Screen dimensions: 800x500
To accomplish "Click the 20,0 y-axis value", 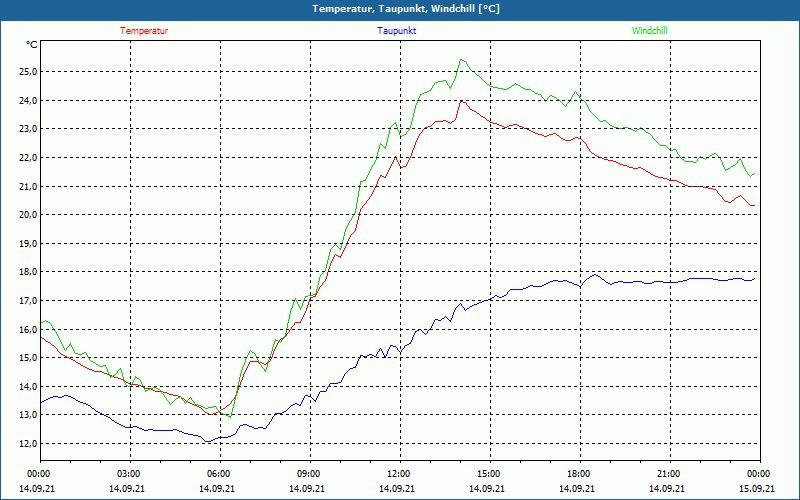I will click(28, 215).
